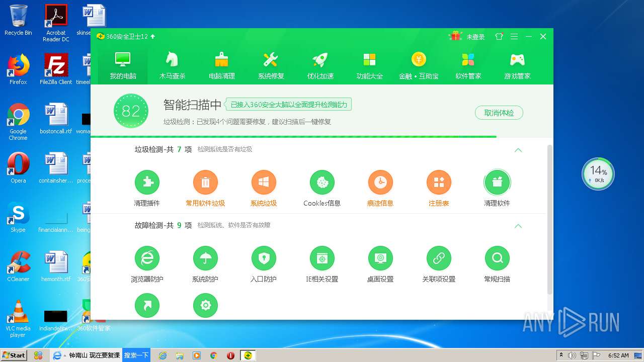Open the Windows Start button
The image size is (644, 362).
[14, 355]
